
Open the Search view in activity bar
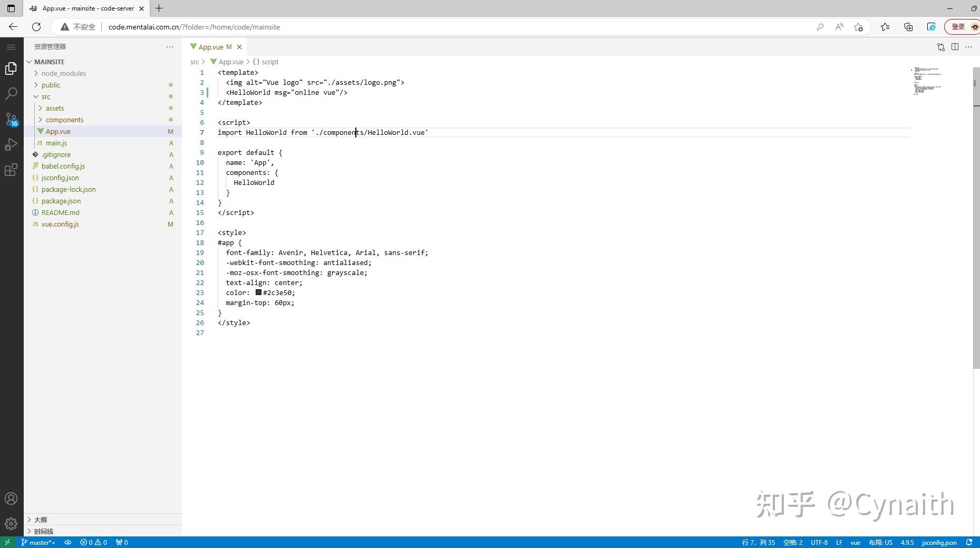point(11,94)
